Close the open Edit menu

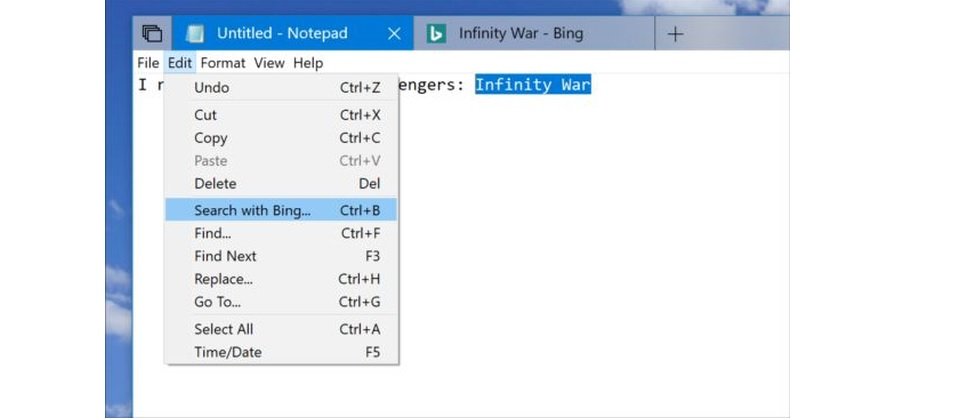point(180,63)
